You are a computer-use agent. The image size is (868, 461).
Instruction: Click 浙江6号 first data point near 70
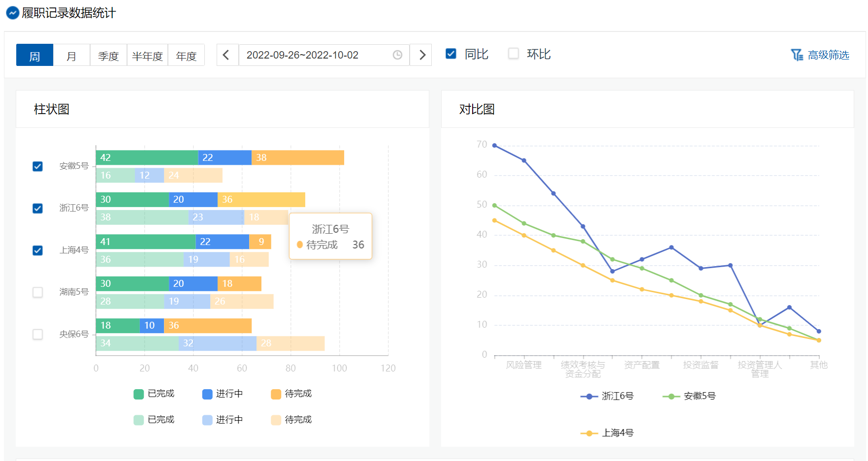tap(494, 146)
